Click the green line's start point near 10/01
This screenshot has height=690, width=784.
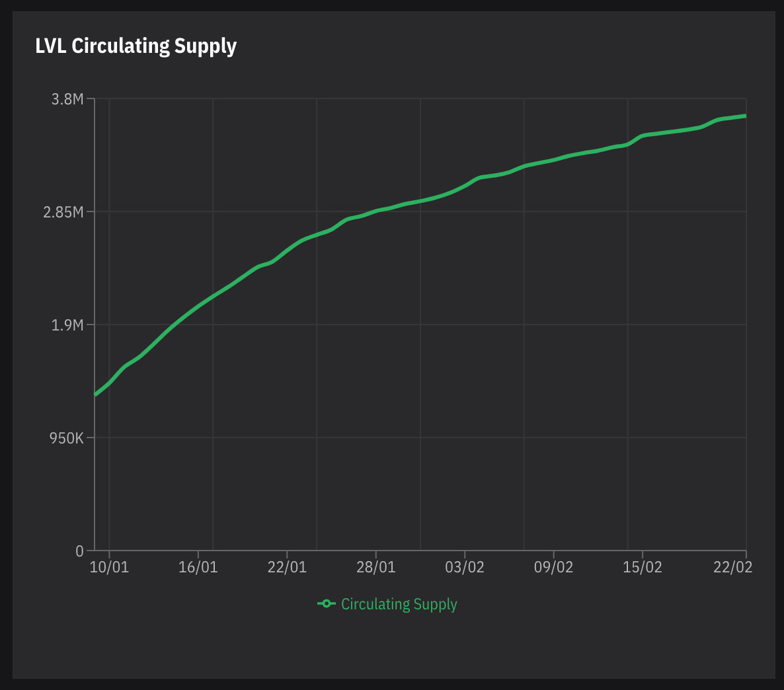point(95,395)
